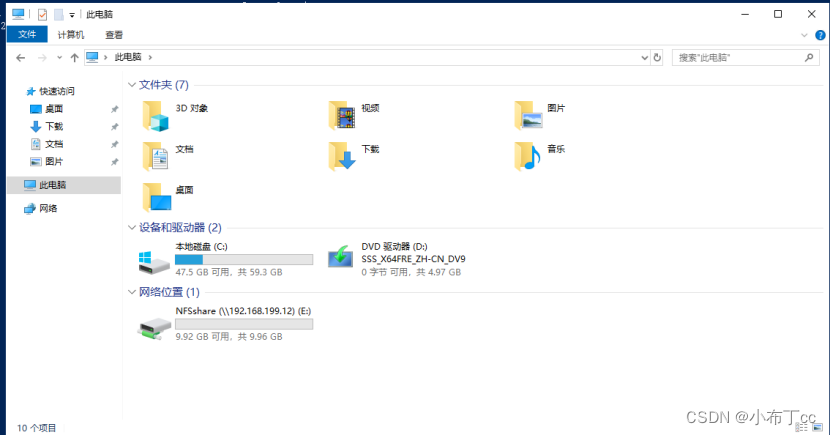Switch to large icons view in status bar
Image resolution: width=831 pixels, height=435 pixels.
[x=818, y=428]
